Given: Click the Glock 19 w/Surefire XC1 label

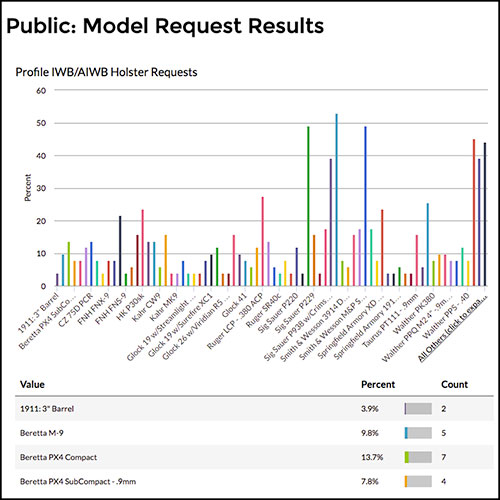Looking at the screenshot, I should [x=180, y=325].
